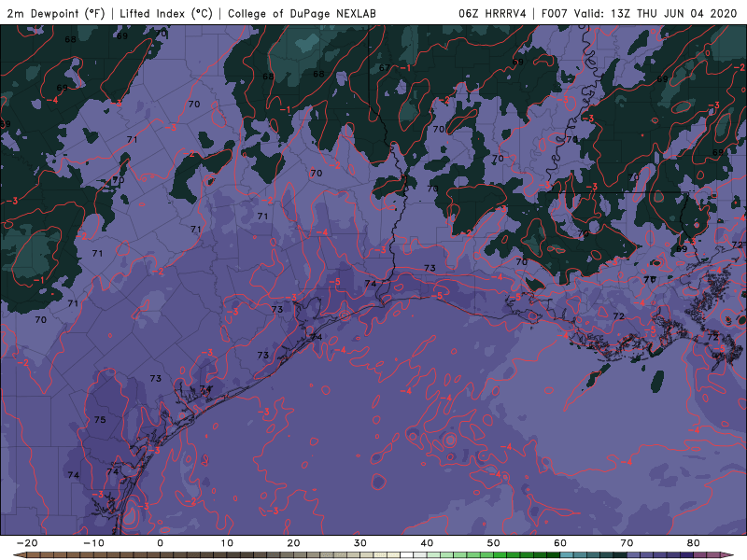Click the 50 label on the color scale

(x=494, y=543)
